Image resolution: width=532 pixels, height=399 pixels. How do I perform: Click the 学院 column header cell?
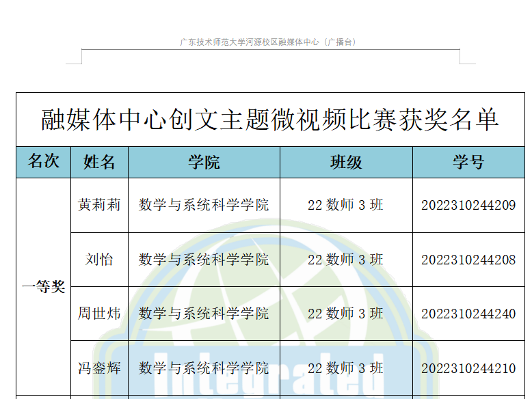tap(204, 162)
